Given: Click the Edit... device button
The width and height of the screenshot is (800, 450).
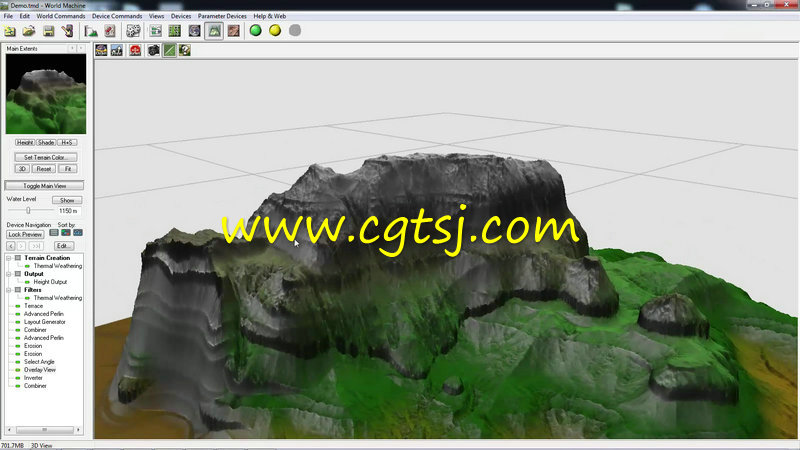Looking at the screenshot, I should 63,246.
